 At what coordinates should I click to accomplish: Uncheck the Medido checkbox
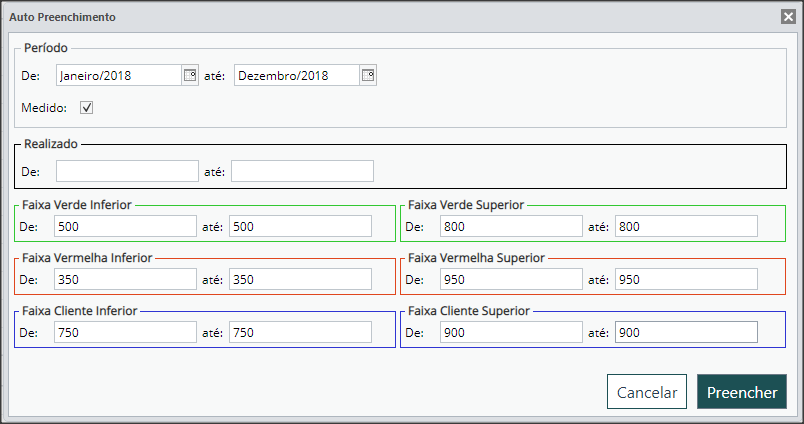click(87, 108)
